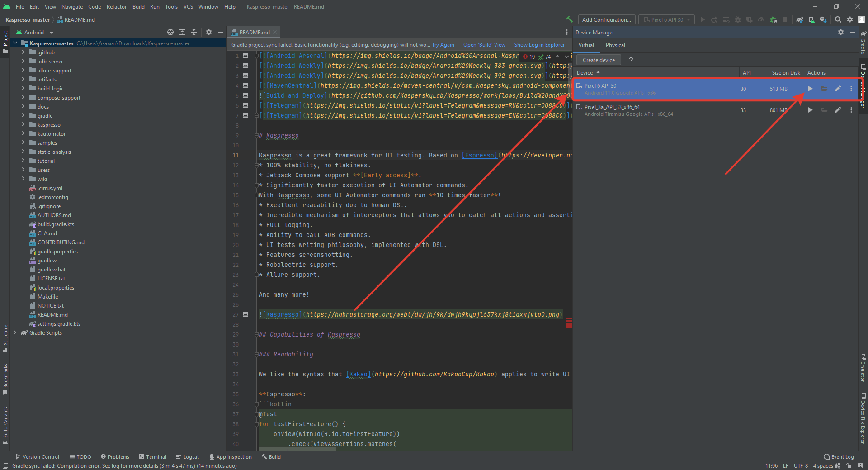Open editor tab options menu

[567, 32]
